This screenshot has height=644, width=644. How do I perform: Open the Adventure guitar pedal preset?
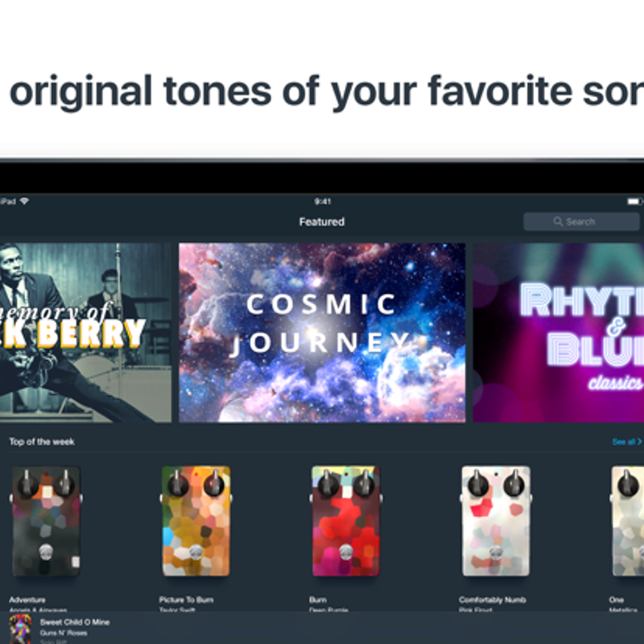click(46, 521)
